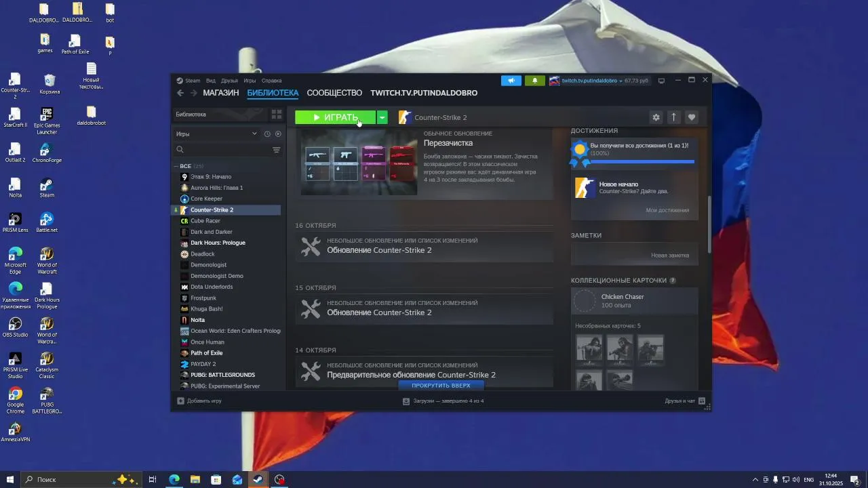Add Counter-Strike 2 to favorites heart
This screenshot has width=868, height=488.
pos(692,117)
